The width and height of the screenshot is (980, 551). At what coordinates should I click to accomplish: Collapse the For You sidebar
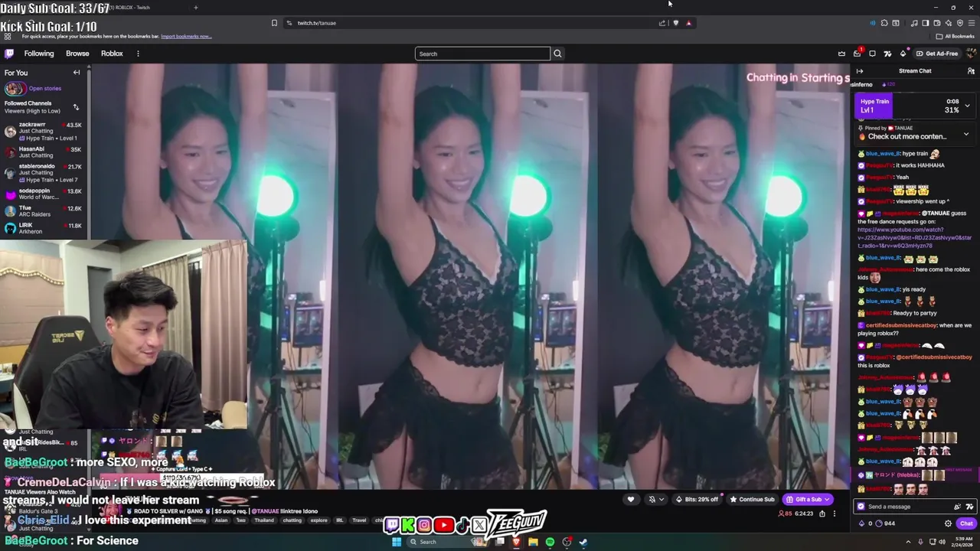click(77, 73)
